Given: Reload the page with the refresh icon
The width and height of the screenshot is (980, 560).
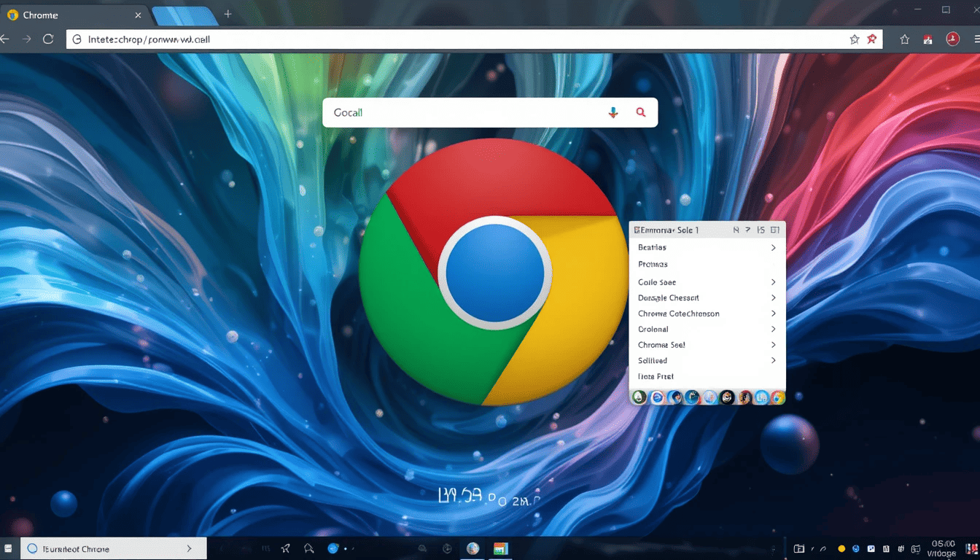Looking at the screenshot, I should point(48,39).
